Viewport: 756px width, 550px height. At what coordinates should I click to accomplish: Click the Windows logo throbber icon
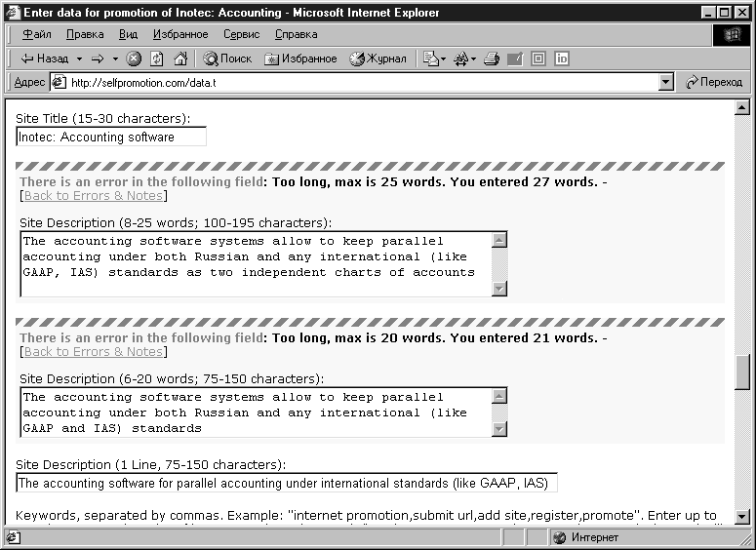[732, 35]
